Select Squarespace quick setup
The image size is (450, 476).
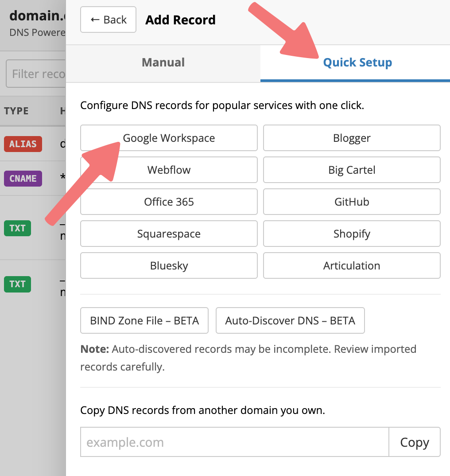point(169,234)
